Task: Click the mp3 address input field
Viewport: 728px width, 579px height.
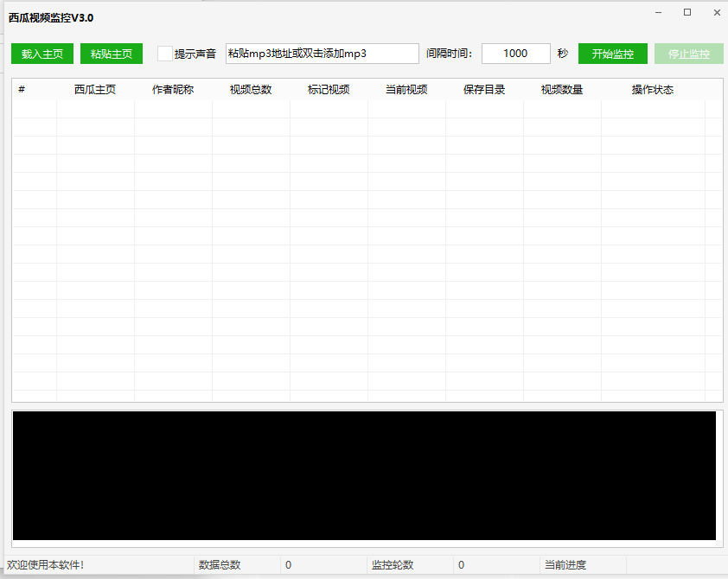Action: click(322, 54)
